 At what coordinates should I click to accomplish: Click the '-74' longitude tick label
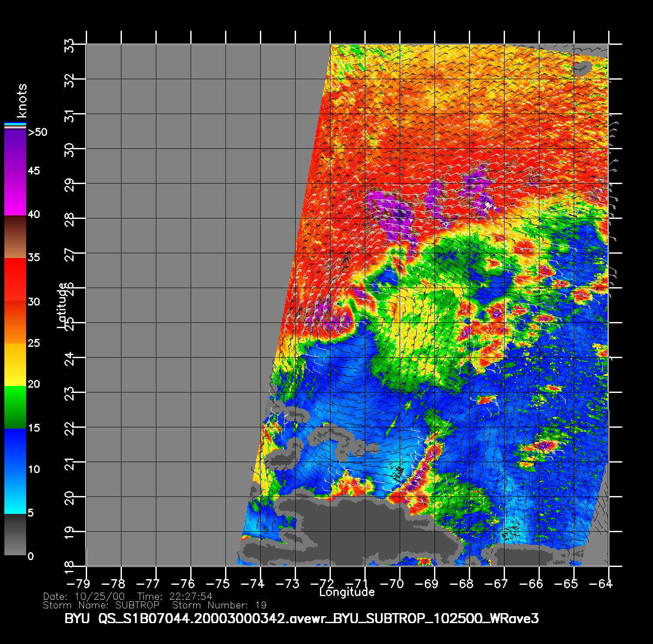pyautogui.click(x=252, y=584)
